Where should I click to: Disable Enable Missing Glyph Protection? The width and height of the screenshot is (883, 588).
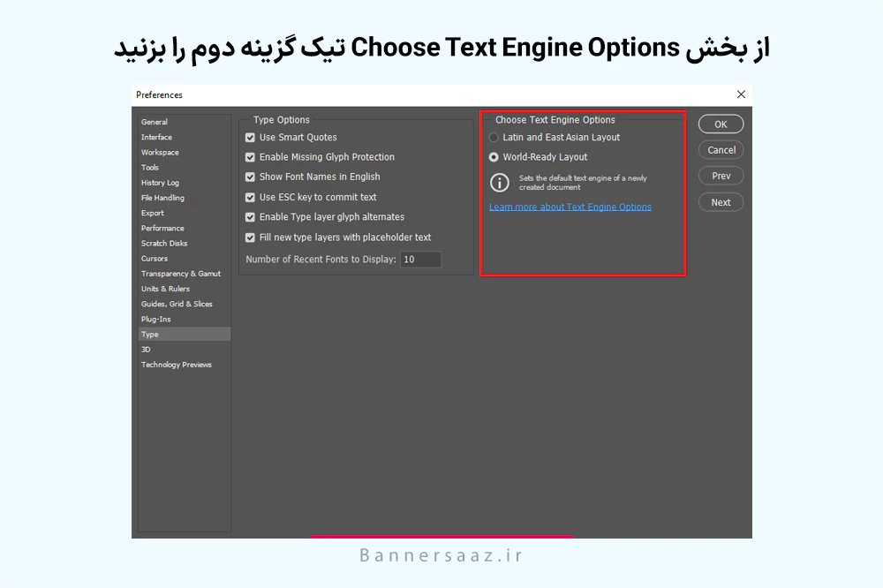[x=250, y=157]
